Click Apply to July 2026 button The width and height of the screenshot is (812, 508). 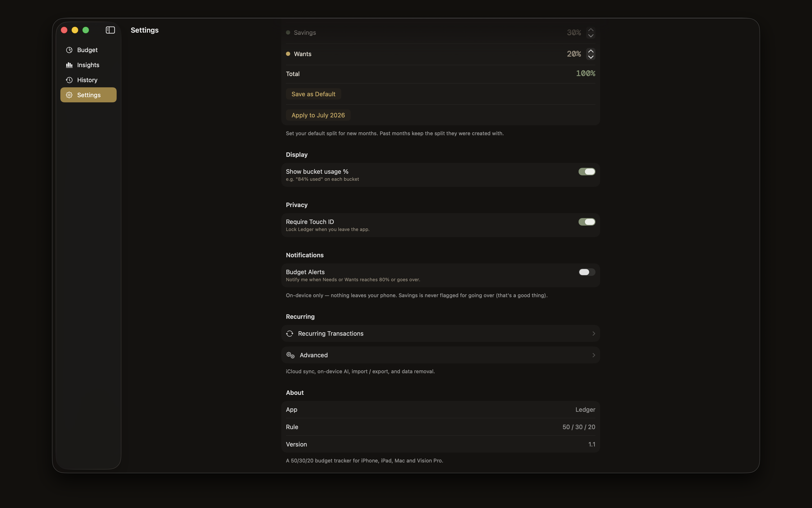coord(318,115)
